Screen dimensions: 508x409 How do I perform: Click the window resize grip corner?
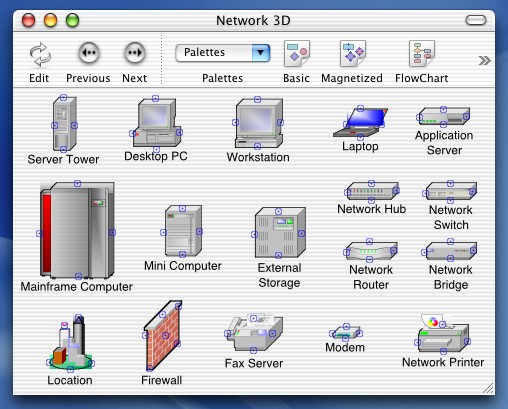(x=488, y=388)
